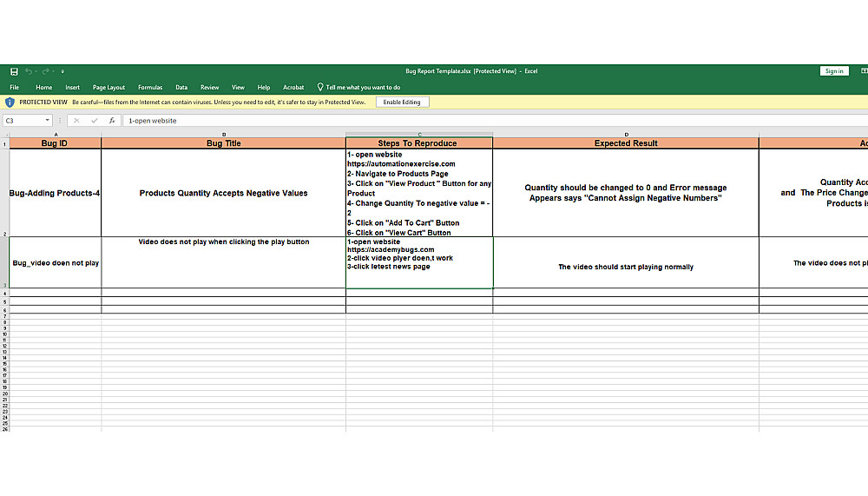The width and height of the screenshot is (868, 496).
Task: Switch to the Data tab
Action: [x=181, y=87]
